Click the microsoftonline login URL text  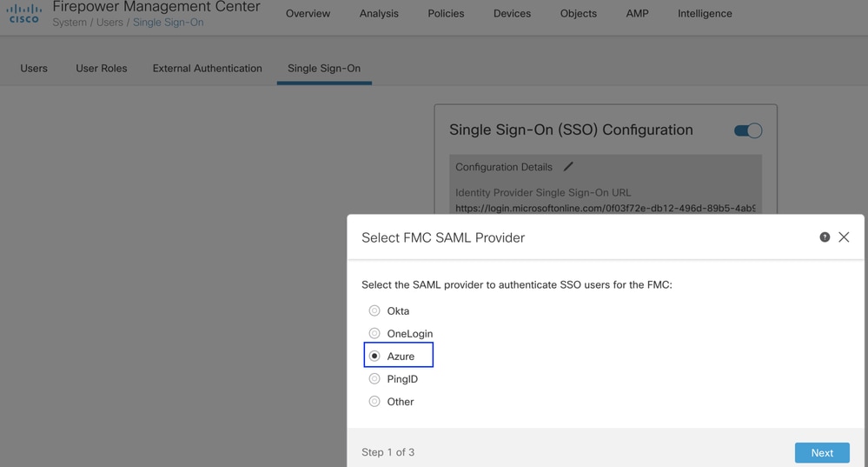tap(605, 209)
